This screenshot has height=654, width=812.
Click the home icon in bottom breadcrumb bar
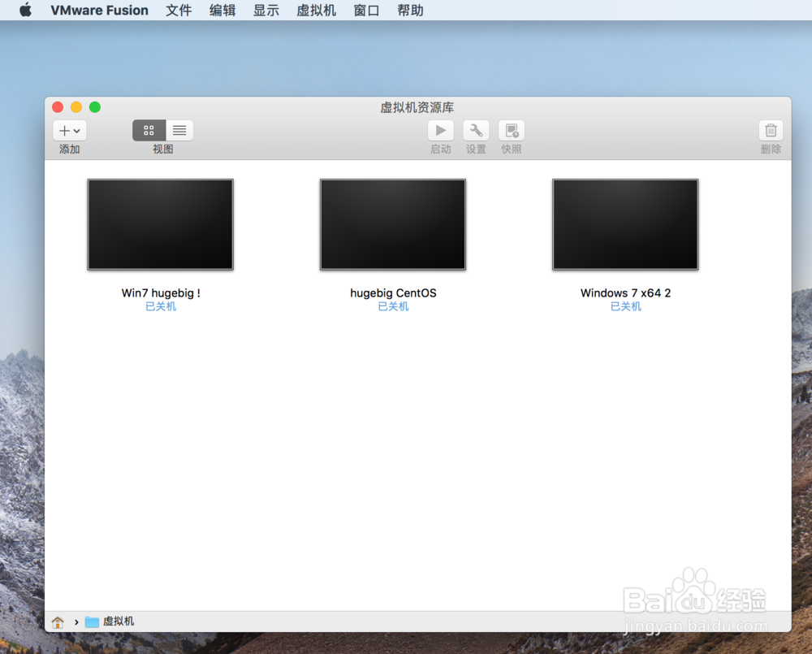[x=57, y=621]
